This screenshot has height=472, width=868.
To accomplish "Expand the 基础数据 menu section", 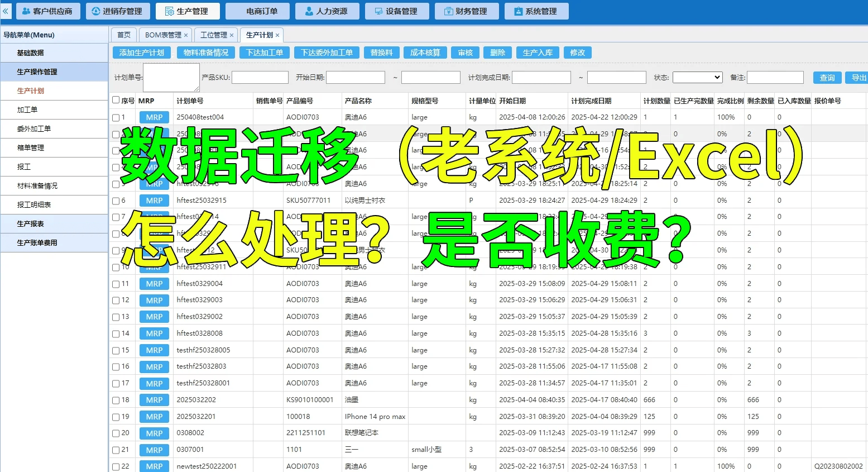I will 54,53.
